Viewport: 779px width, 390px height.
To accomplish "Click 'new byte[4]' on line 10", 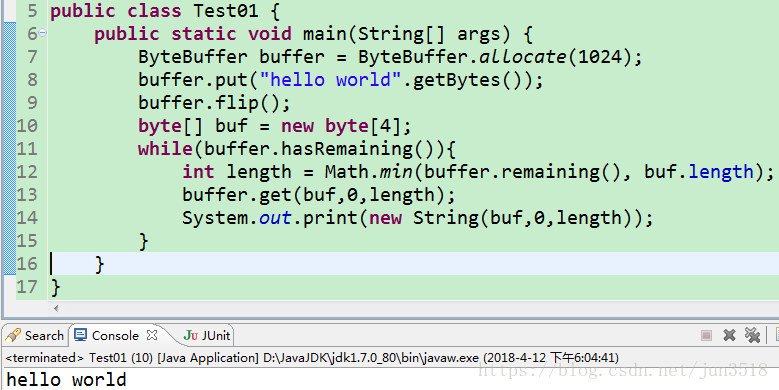I will 341,126.
